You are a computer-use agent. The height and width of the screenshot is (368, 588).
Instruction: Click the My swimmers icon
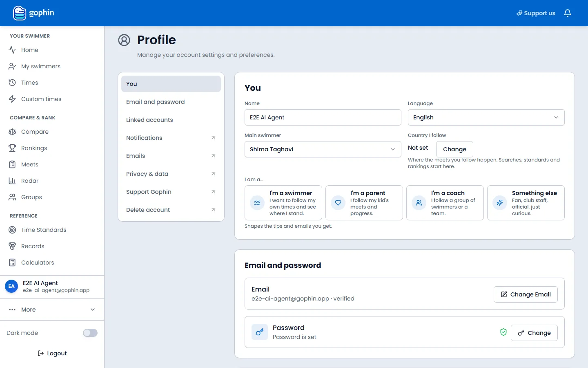[x=12, y=66]
